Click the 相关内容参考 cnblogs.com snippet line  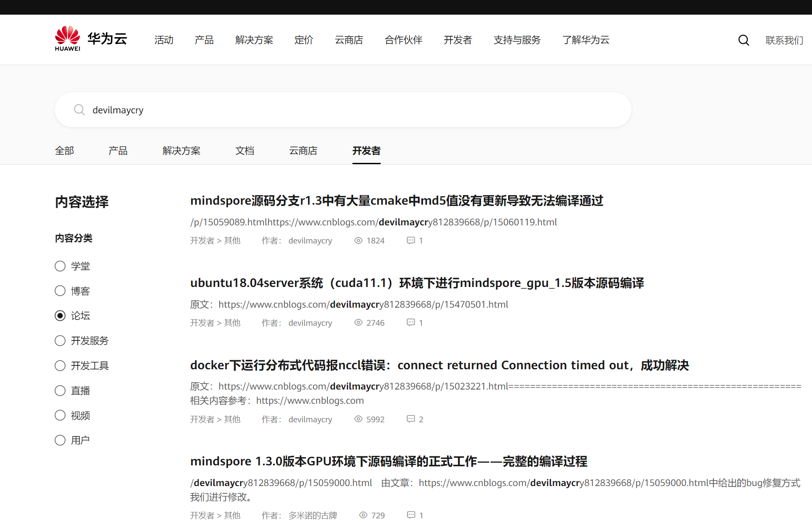pos(277,401)
